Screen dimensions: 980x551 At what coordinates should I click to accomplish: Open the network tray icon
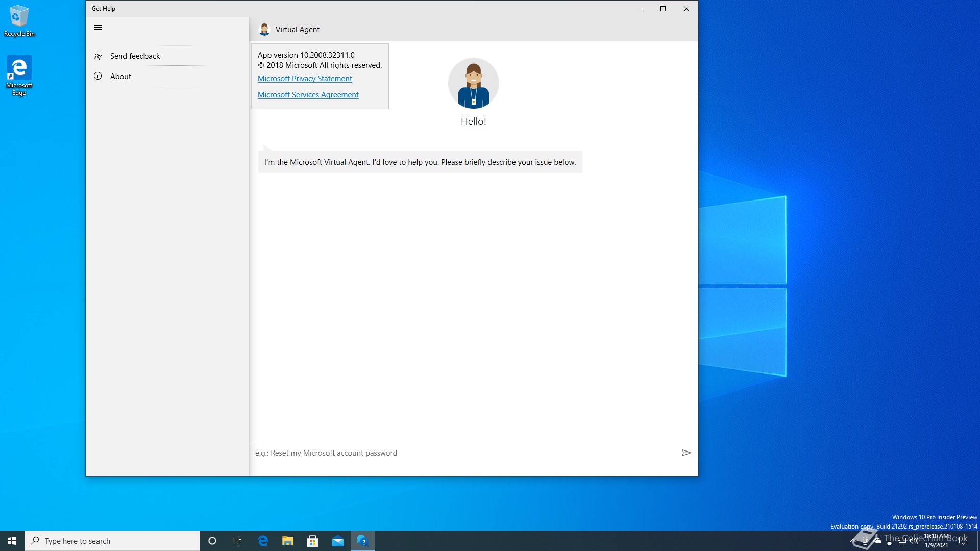pyautogui.click(x=902, y=541)
